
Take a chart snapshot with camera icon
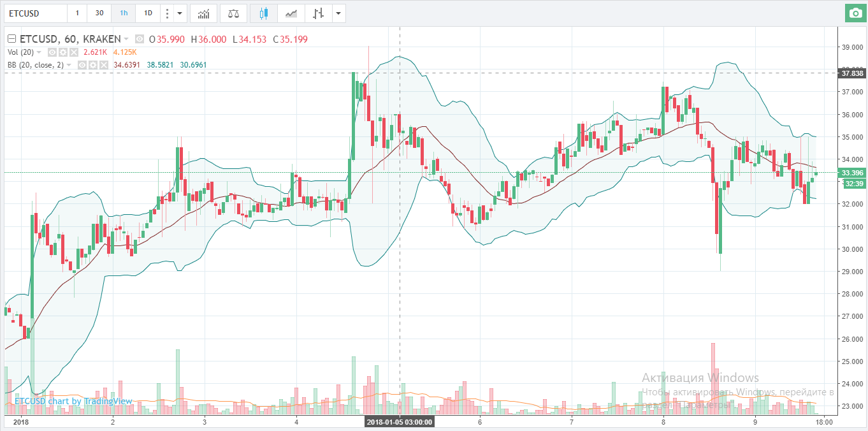point(855,13)
